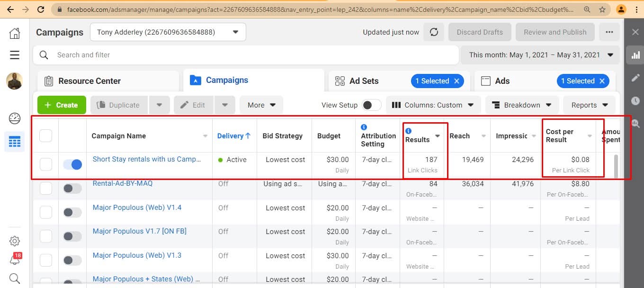Click the refresh icon beside Updated just now
This screenshot has height=288, width=644.
click(x=434, y=32)
